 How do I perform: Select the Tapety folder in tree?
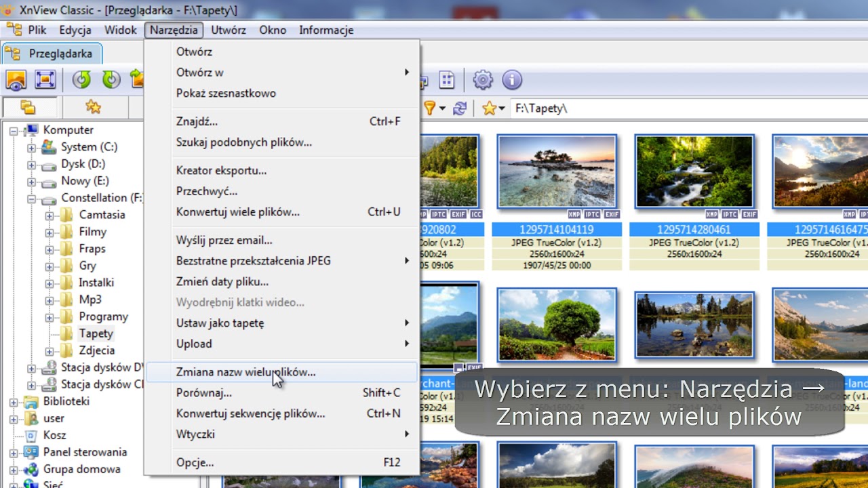(x=96, y=333)
